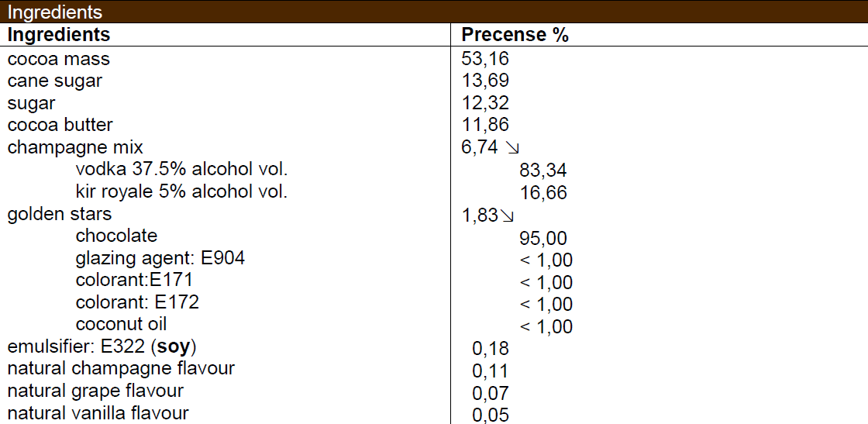Select vodka 37.5% alcohol vol. line

pos(181,169)
